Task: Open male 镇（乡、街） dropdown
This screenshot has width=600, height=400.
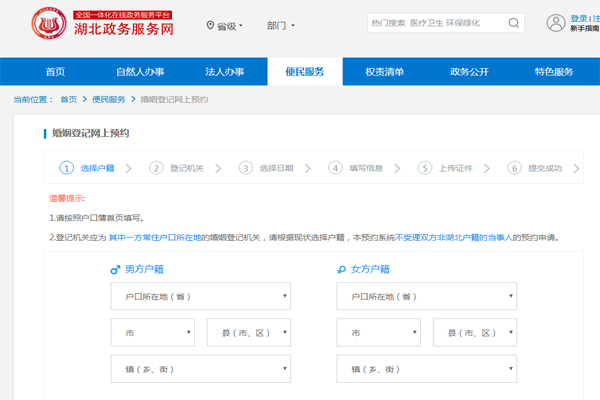Action: 201,369
